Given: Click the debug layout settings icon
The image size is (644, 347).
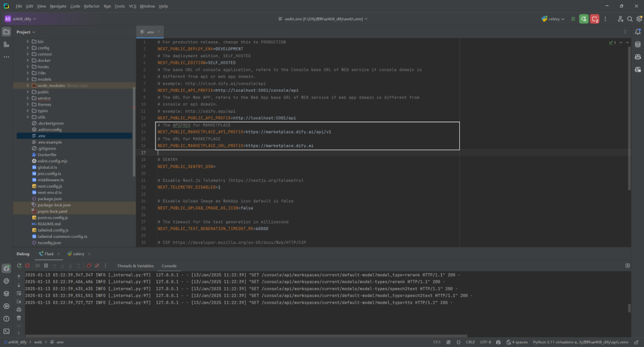Looking at the screenshot, I should [x=627, y=266].
